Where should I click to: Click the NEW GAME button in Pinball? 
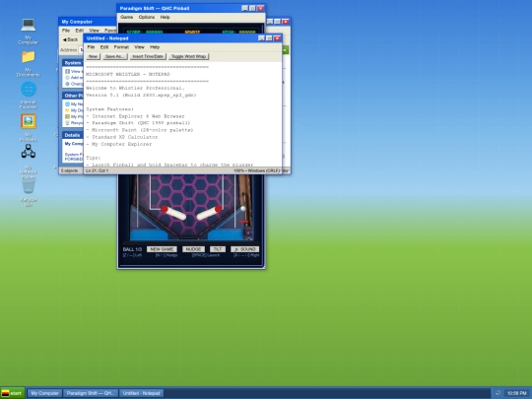(x=162, y=249)
